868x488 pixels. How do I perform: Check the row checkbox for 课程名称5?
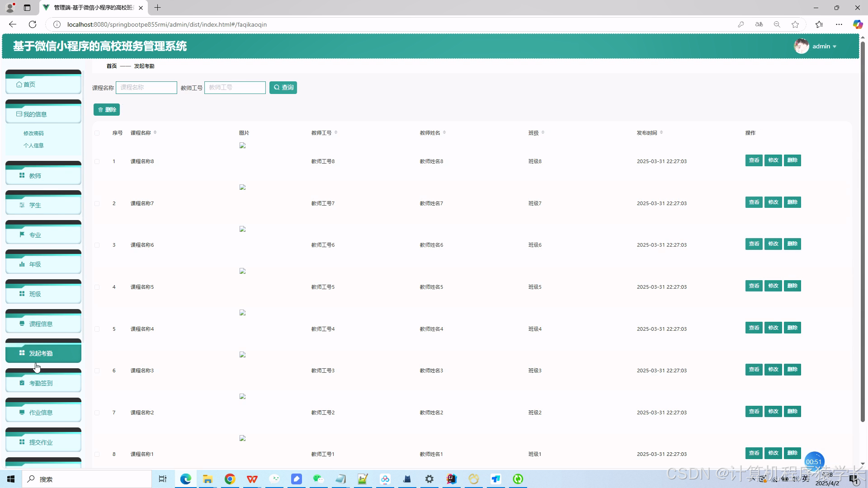[x=97, y=287]
